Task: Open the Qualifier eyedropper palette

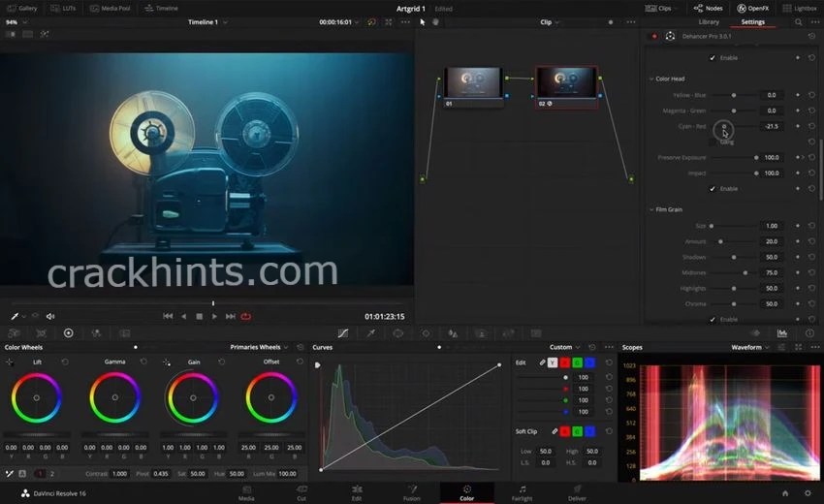Action: coord(371,333)
